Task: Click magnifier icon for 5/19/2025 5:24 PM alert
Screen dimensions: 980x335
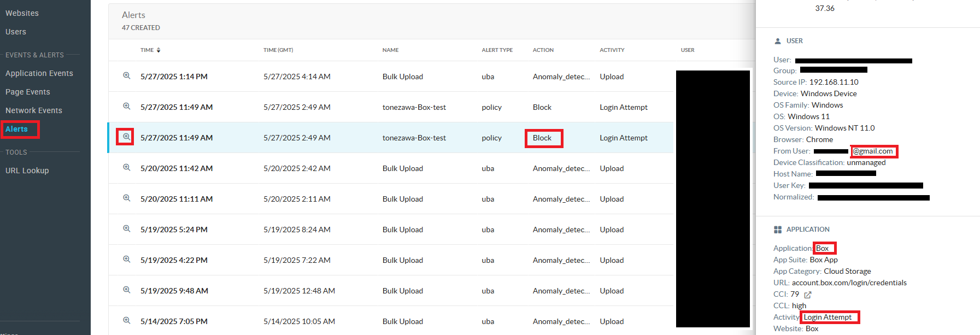Action: pos(126,229)
